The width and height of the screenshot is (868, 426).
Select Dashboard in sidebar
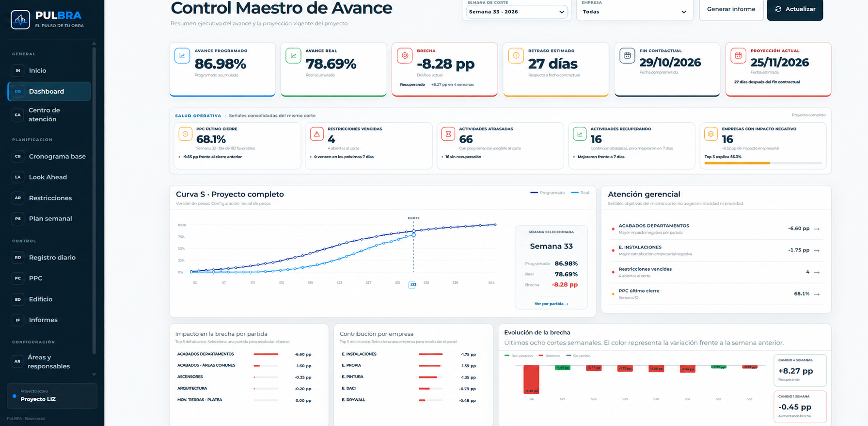tap(49, 91)
